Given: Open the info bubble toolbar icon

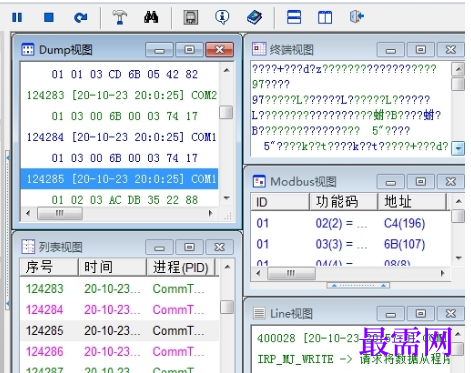Looking at the screenshot, I should (x=222, y=17).
